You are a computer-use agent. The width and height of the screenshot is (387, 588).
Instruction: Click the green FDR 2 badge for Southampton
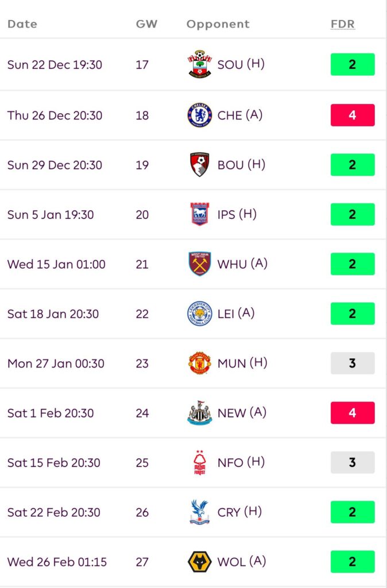click(x=353, y=64)
